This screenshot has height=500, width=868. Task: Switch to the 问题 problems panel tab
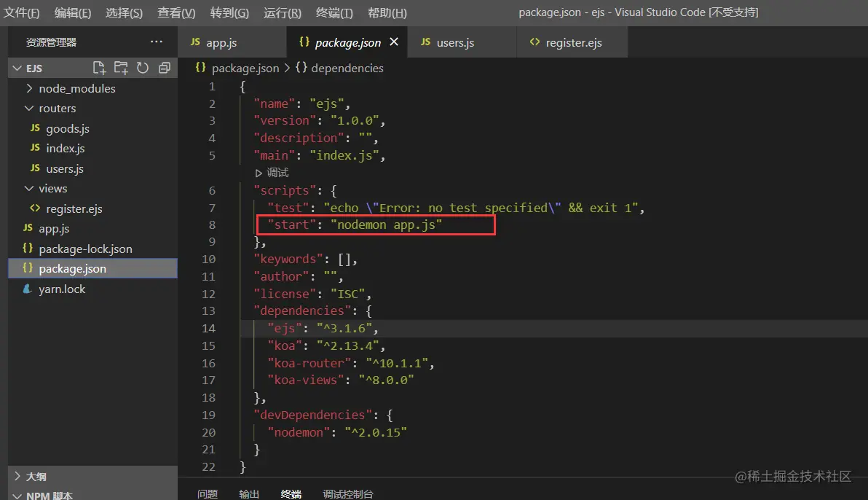[208, 493]
